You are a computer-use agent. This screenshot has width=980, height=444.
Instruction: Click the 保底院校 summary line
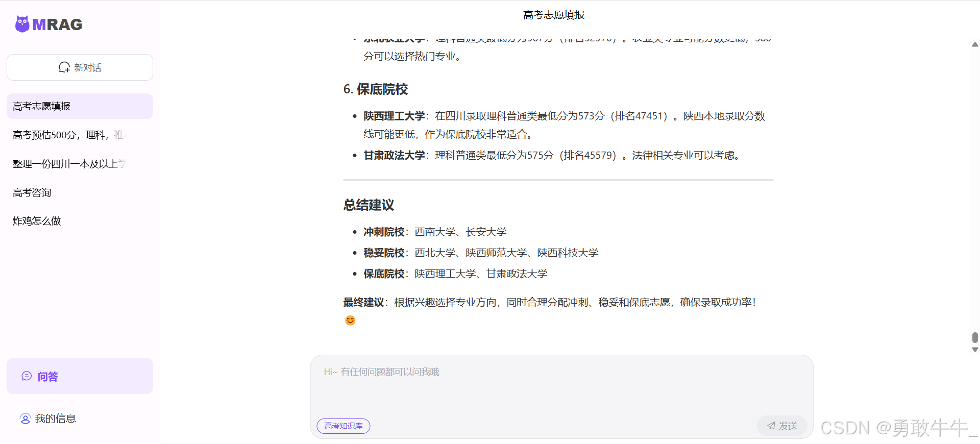[455, 274]
